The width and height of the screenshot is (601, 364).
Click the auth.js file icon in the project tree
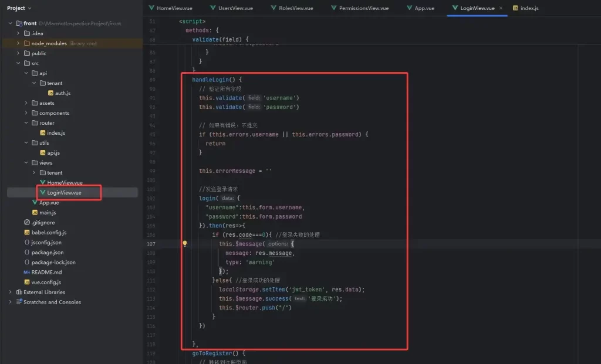pyautogui.click(x=50, y=93)
